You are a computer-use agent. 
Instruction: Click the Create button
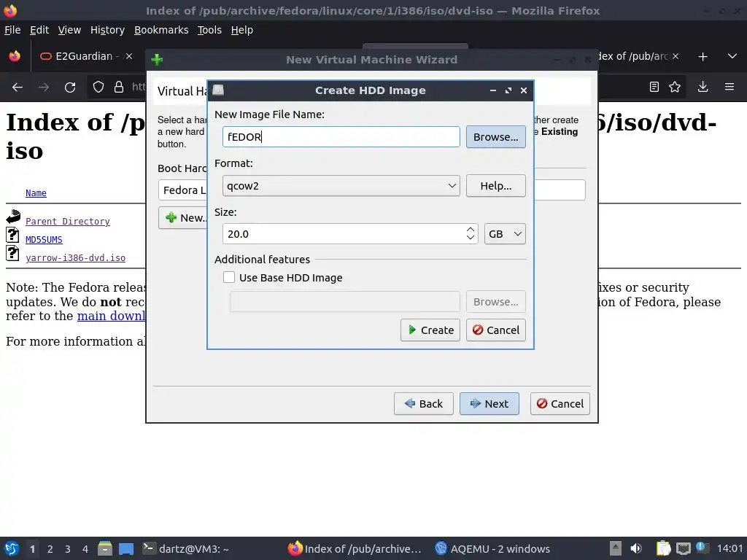[x=430, y=330]
